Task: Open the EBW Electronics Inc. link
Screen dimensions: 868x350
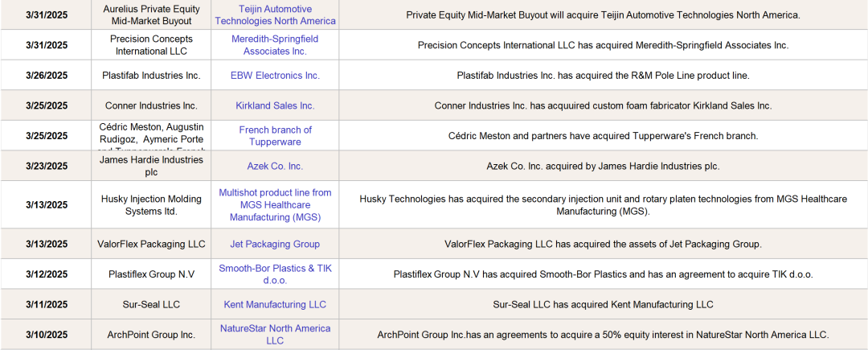Action: 275,76
